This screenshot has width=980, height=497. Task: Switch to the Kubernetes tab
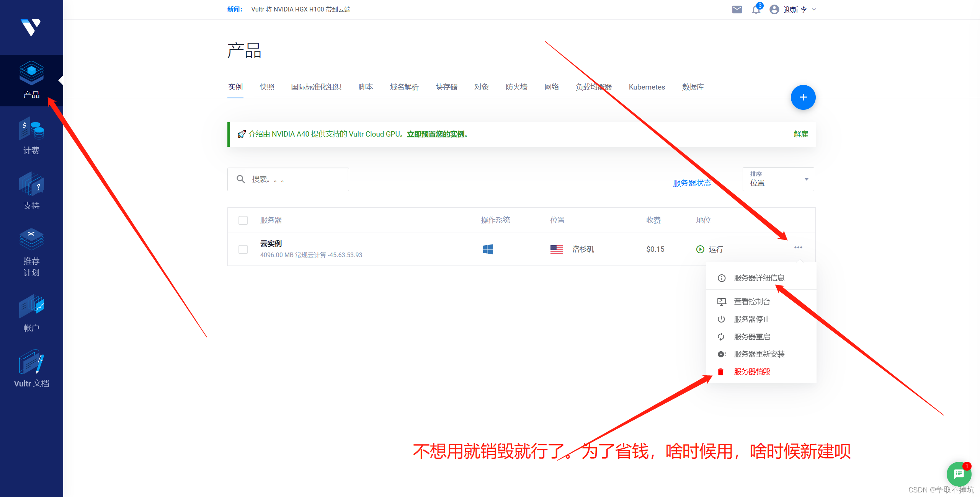647,87
